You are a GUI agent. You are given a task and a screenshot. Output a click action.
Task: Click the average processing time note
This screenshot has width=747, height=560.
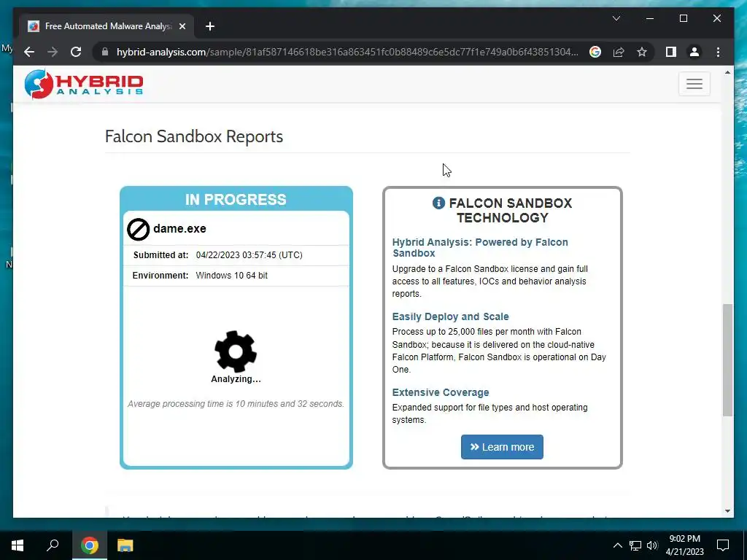[x=236, y=404]
